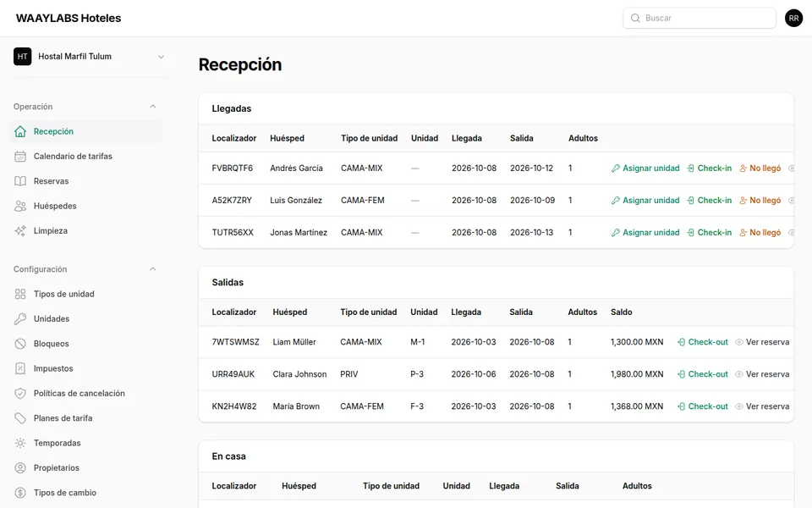Open the Recepción home icon

pyautogui.click(x=20, y=132)
